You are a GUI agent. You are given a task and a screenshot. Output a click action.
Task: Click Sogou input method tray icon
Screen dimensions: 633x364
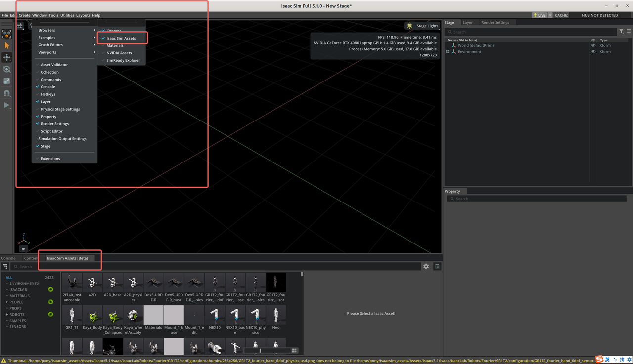click(x=599, y=359)
